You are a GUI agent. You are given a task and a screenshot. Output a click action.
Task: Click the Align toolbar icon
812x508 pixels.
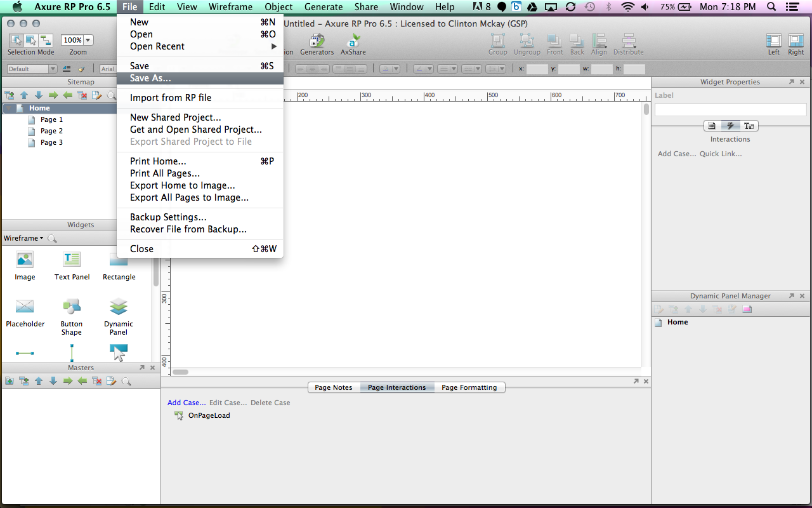pos(599,44)
